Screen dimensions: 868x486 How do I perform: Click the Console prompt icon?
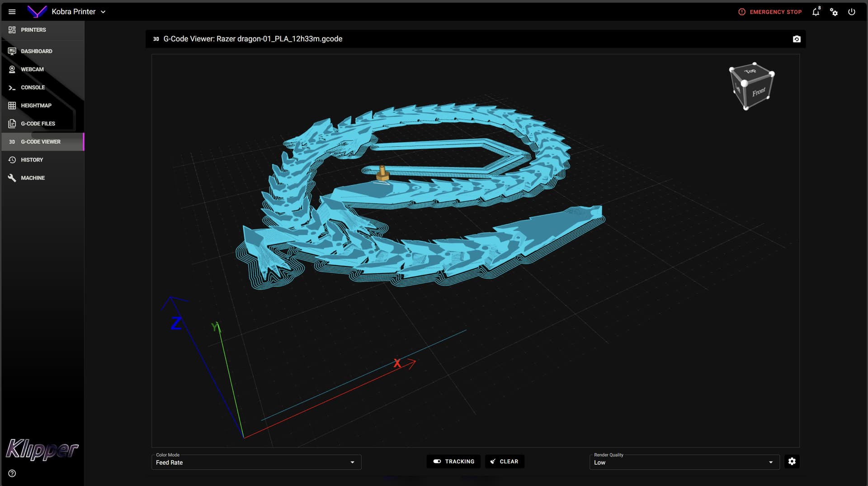pos(12,87)
